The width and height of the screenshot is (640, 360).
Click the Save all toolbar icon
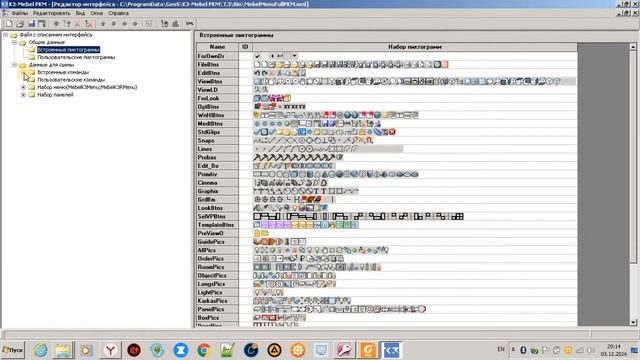[42, 24]
